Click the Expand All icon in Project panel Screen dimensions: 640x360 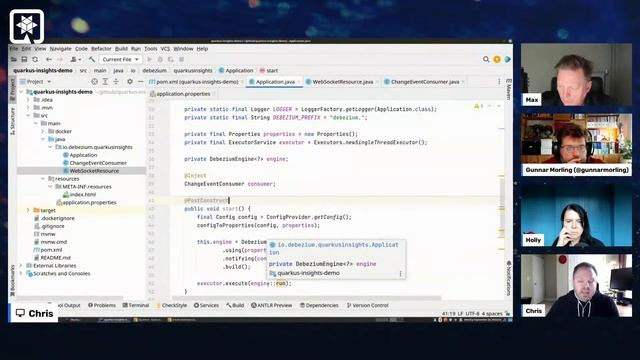(105, 82)
